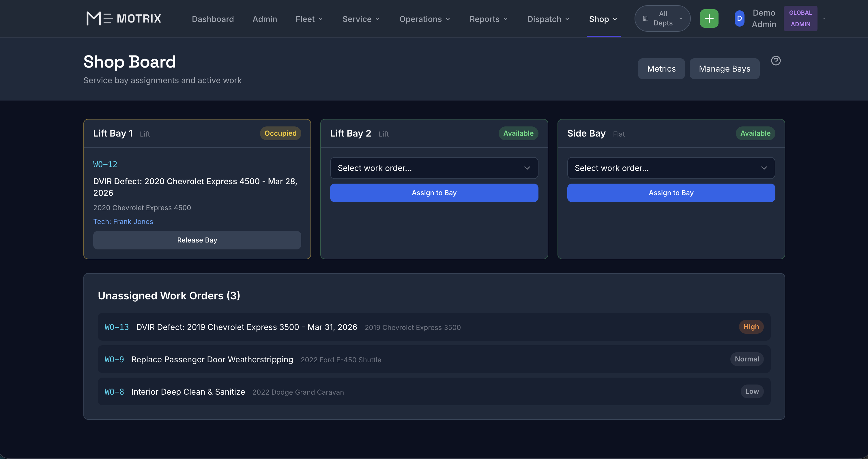Open the help question mark icon

[x=776, y=60]
